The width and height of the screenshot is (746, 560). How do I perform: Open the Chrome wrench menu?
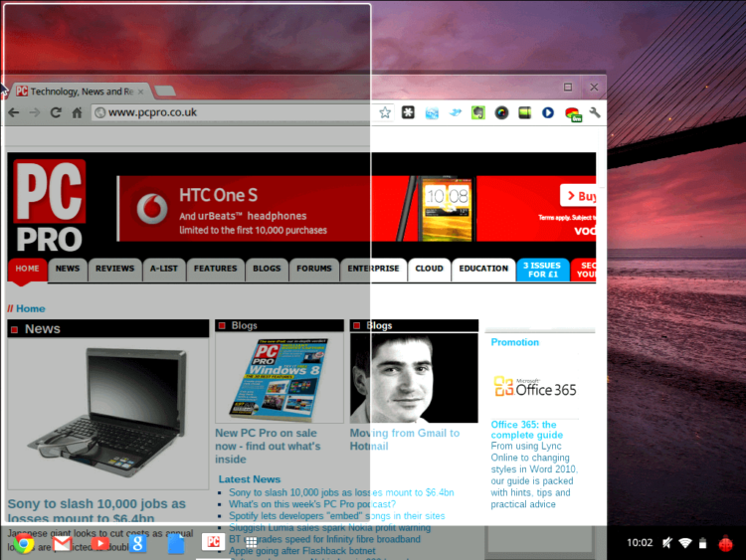pos(595,112)
